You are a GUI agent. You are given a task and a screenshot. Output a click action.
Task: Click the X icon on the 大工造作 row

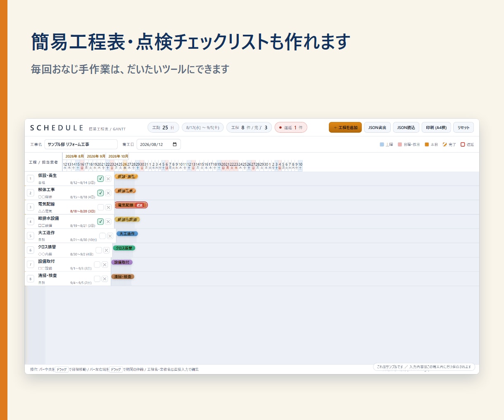pyautogui.click(x=110, y=236)
